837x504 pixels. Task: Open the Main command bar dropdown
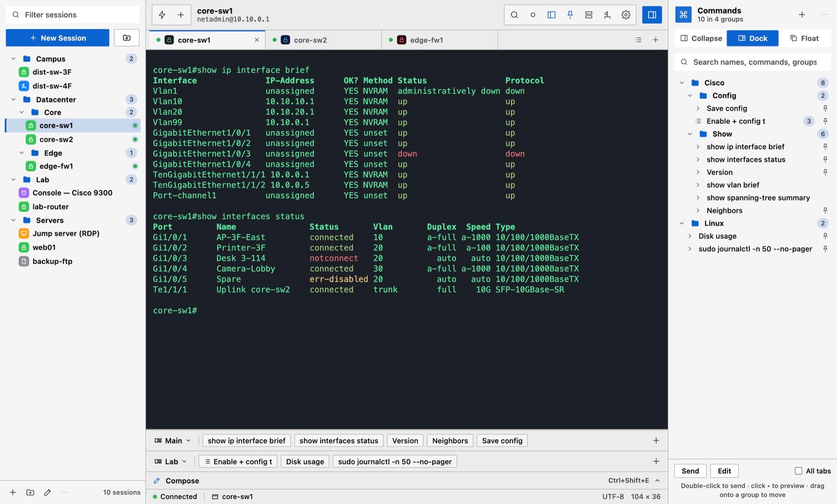[x=173, y=440]
